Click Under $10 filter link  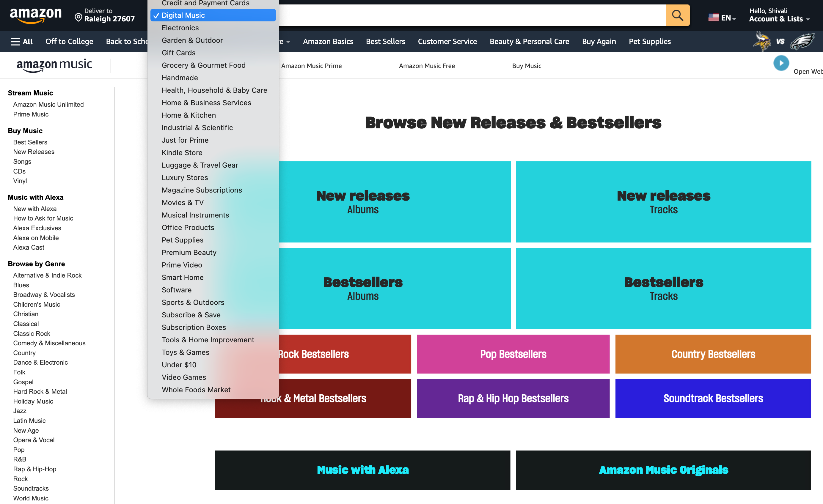click(179, 364)
